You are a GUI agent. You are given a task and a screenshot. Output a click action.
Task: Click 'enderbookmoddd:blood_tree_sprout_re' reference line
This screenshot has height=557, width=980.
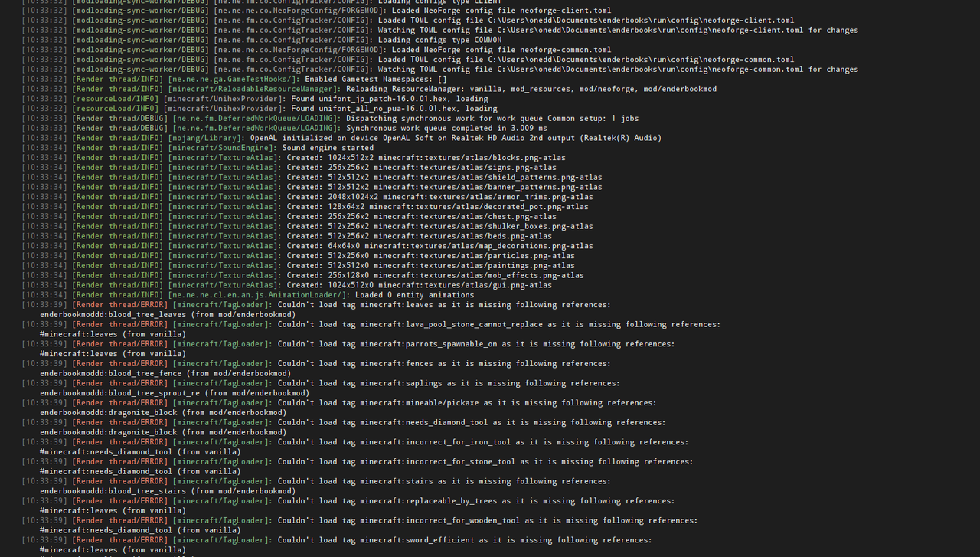[175, 393]
